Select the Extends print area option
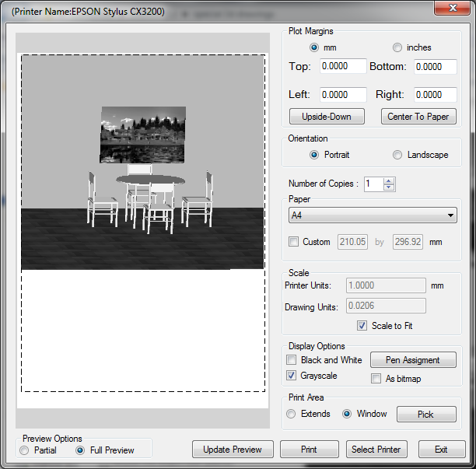Screen dimensions: 476x469 292,414
